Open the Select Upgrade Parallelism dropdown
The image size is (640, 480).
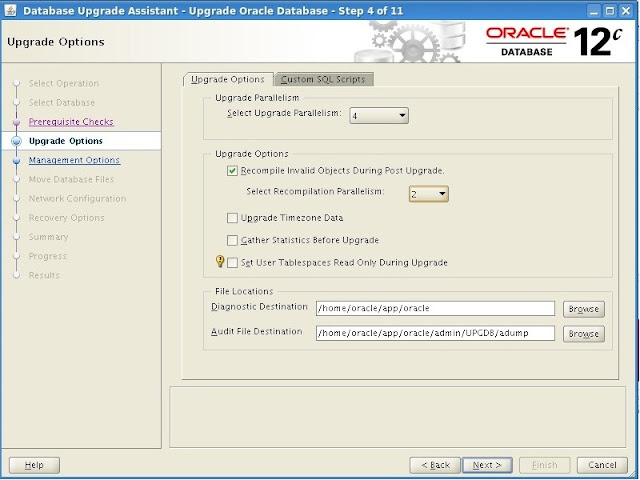coord(379,116)
